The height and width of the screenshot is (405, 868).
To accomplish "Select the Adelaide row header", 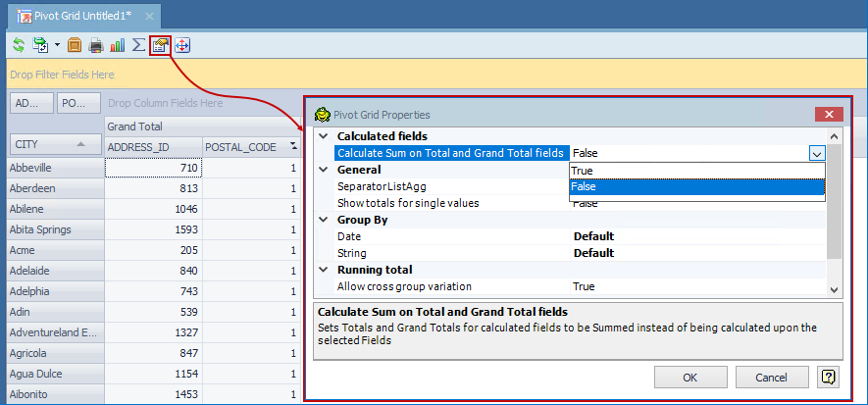I will pyautogui.click(x=55, y=271).
